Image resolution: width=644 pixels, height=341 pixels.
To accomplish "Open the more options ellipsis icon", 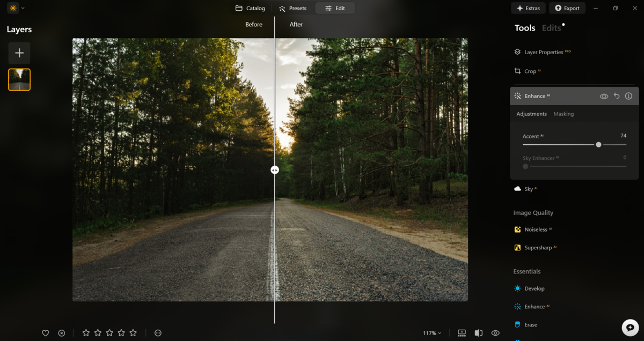I will (x=158, y=333).
